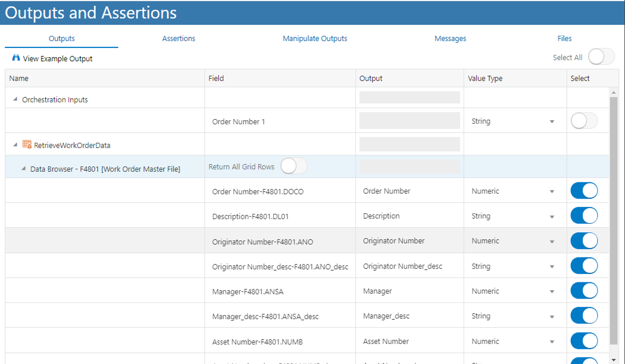The height and width of the screenshot is (364, 625).
Task: Select the Asset Number-F4801.NUMB field text
Action: click(x=257, y=342)
